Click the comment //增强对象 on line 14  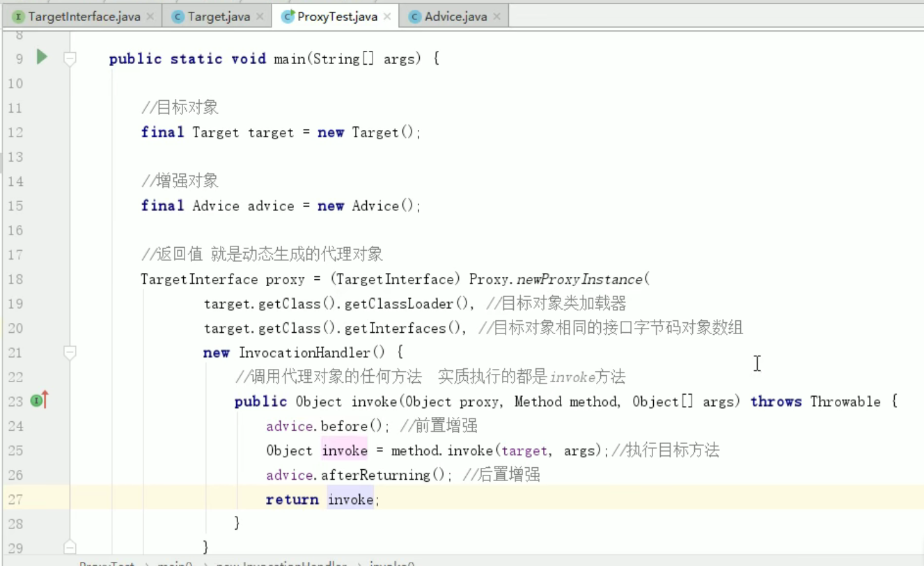[x=180, y=181]
